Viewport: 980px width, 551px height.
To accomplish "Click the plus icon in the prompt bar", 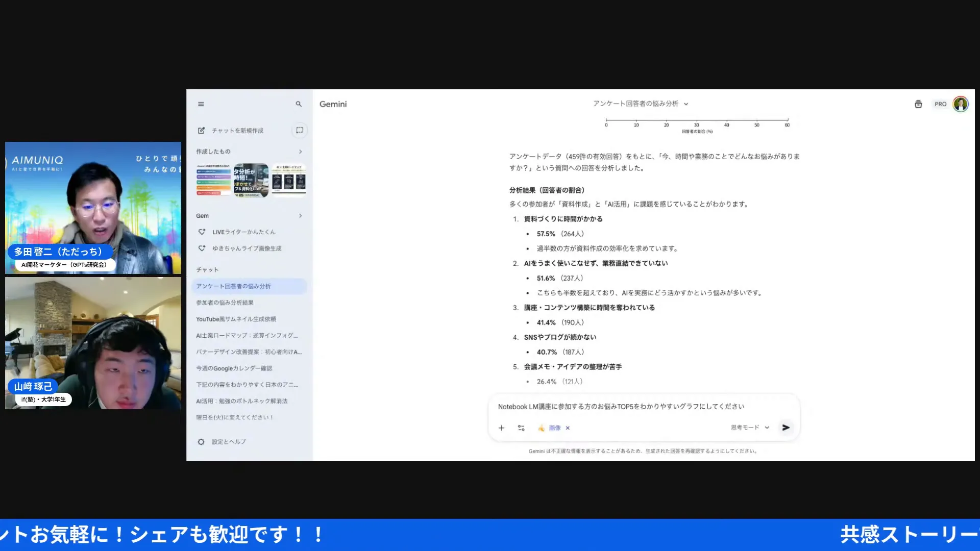I will pyautogui.click(x=501, y=428).
